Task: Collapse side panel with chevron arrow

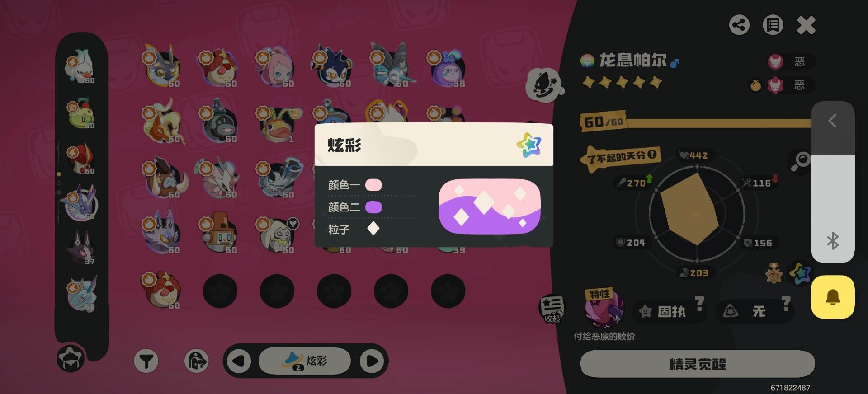Action: [x=832, y=121]
